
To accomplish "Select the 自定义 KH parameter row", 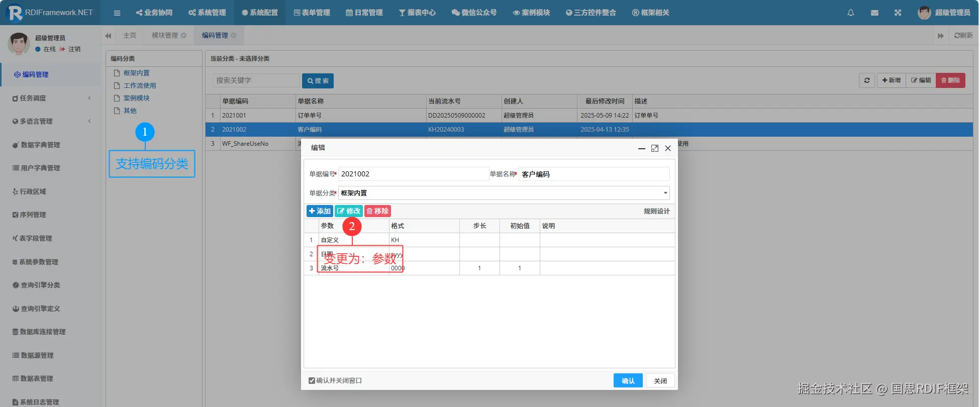I will [489, 240].
